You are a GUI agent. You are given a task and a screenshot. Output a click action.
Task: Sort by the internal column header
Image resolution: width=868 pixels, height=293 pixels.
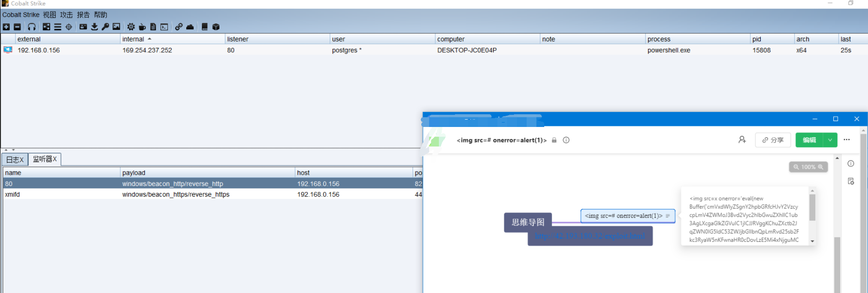(172, 39)
